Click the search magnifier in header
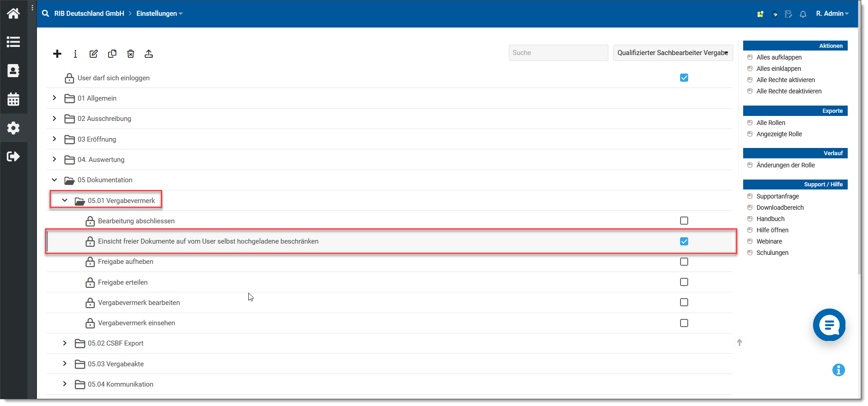Viewport: 868px width, 406px height. [x=46, y=14]
